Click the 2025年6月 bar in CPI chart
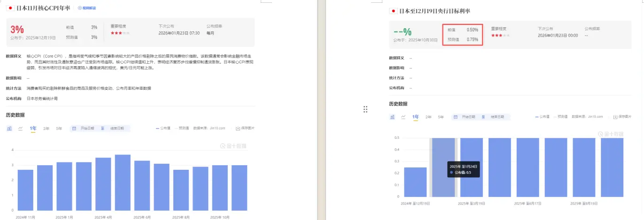The image size is (644, 220). click(x=142, y=186)
